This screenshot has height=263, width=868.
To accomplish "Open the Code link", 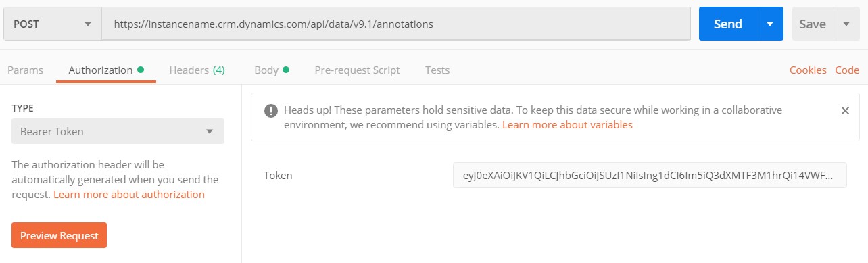I will coord(847,70).
